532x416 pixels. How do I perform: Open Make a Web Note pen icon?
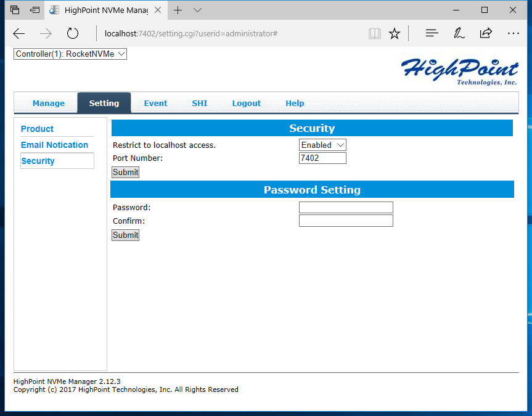coord(459,33)
